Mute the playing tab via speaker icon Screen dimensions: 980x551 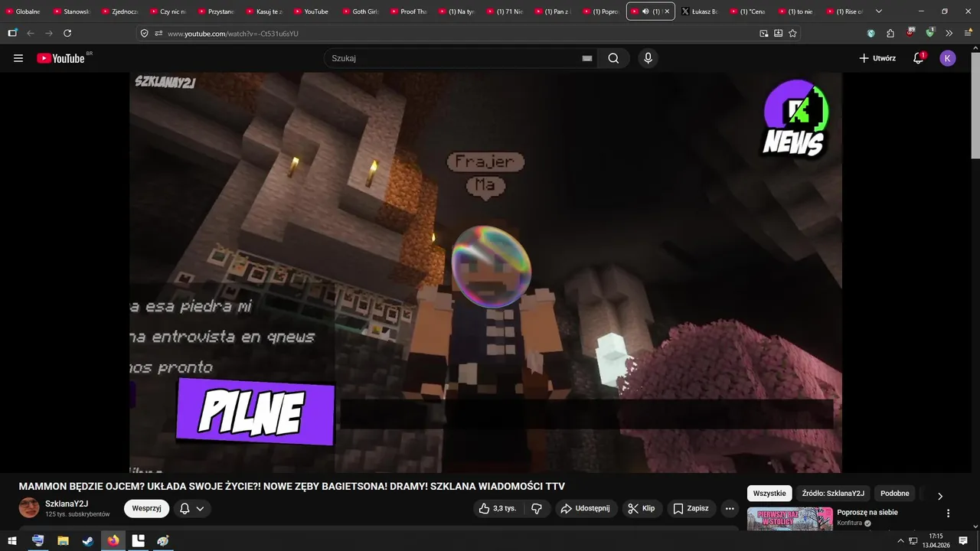point(645,11)
